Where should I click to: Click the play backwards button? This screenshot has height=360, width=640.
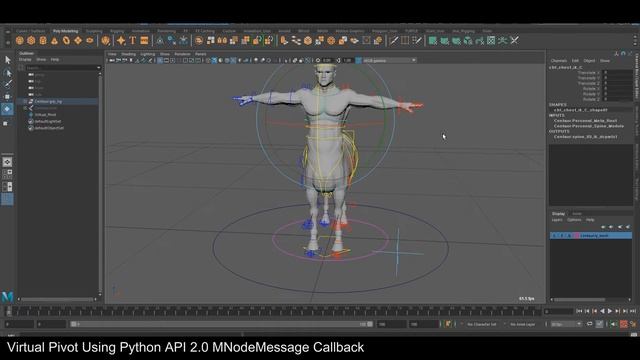click(602, 311)
